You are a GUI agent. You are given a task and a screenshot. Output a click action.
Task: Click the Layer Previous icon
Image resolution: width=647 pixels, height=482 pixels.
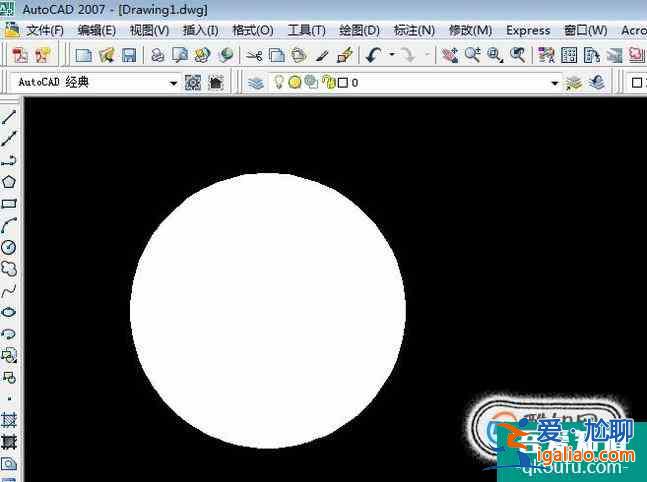tap(596, 83)
